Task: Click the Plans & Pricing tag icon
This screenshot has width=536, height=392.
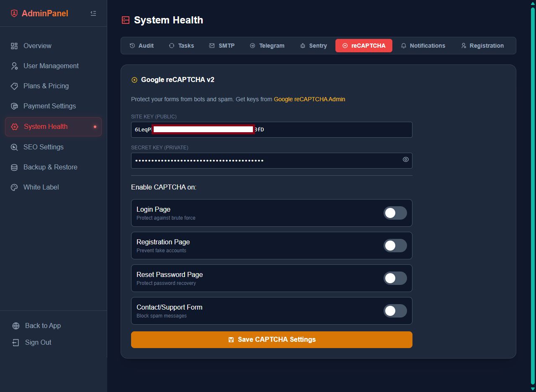Action: coord(14,86)
